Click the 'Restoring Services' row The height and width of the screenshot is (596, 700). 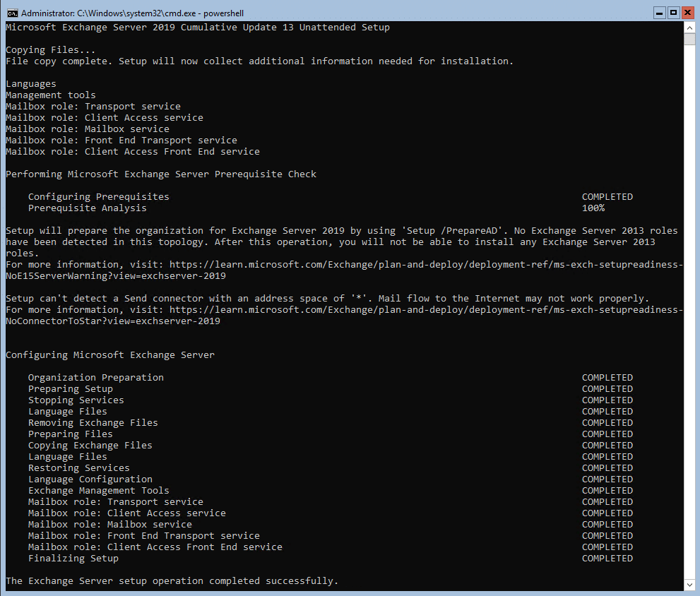(331, 468)
